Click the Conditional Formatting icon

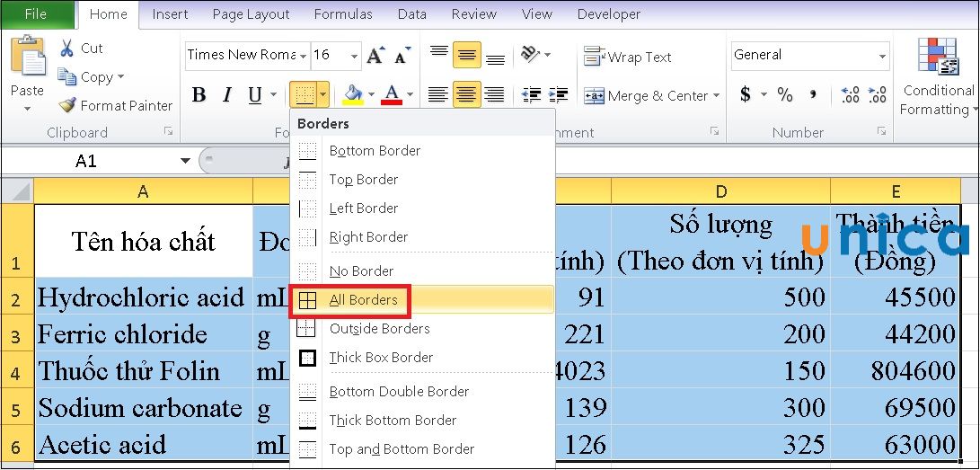pos(937,57)
